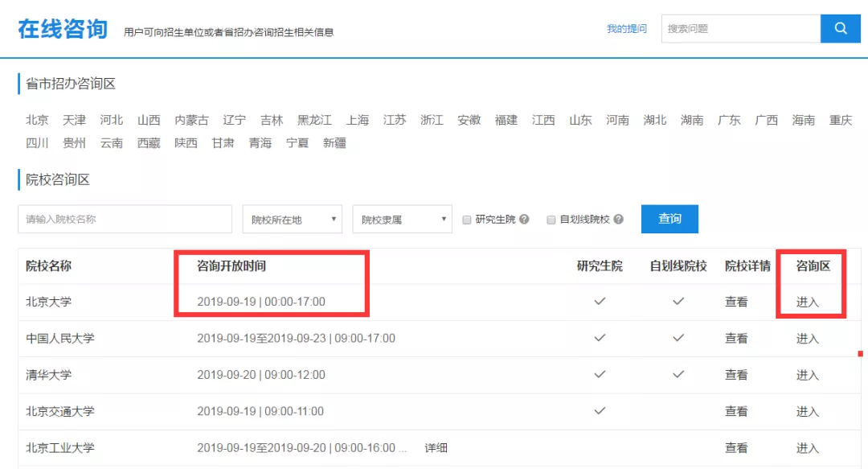This screenshot has width=868, height=469.
Task: Select 上海 province consultation zone
Action: click(357, 119)
